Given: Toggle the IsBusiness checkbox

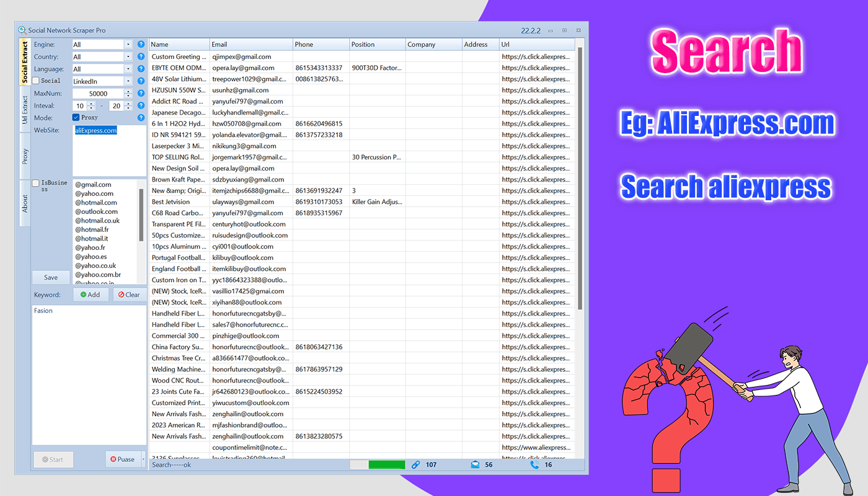Looking at the screenshot, I should point(35,183).
